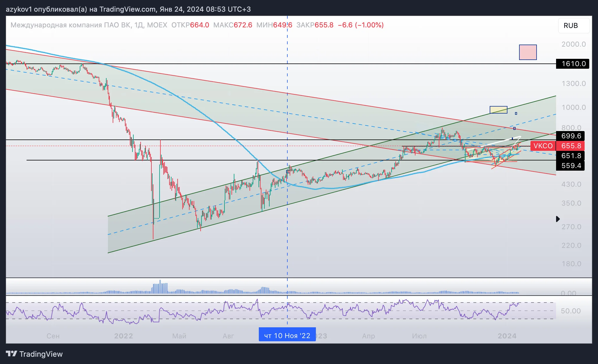Screen dimensions: 598x364
Task: Click the pink rectangle near 2000.0
Action: 528,52
